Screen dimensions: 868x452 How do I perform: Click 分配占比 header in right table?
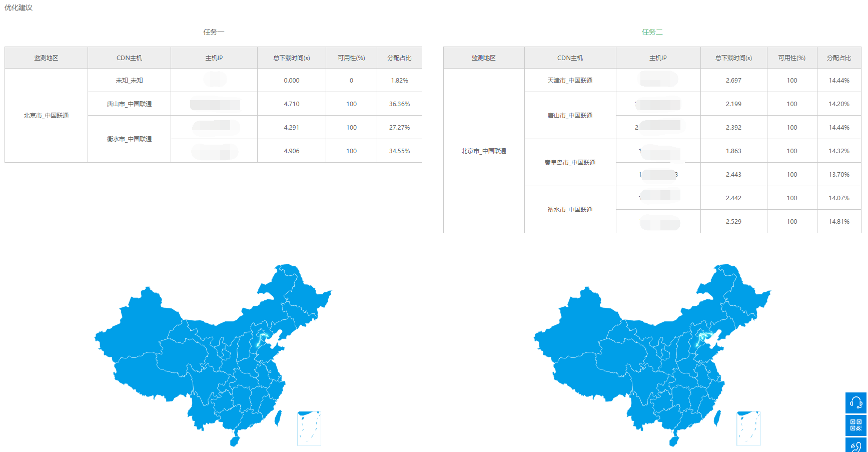838,58
